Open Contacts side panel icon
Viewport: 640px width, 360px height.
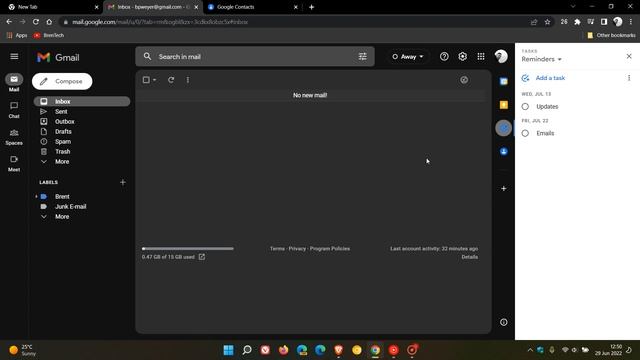click(504, 151)
